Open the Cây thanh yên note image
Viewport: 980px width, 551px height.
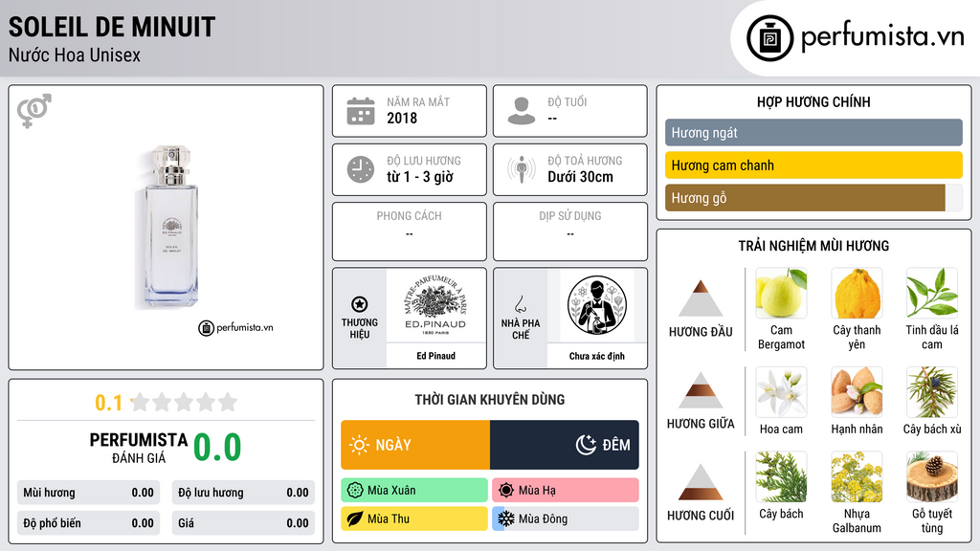pos(857,293)
